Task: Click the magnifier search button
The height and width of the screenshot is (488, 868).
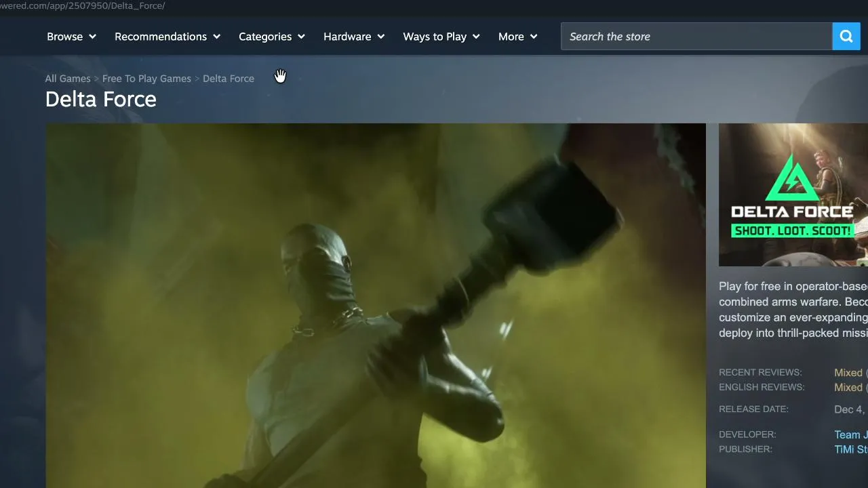Action: (x=846, y=37)
